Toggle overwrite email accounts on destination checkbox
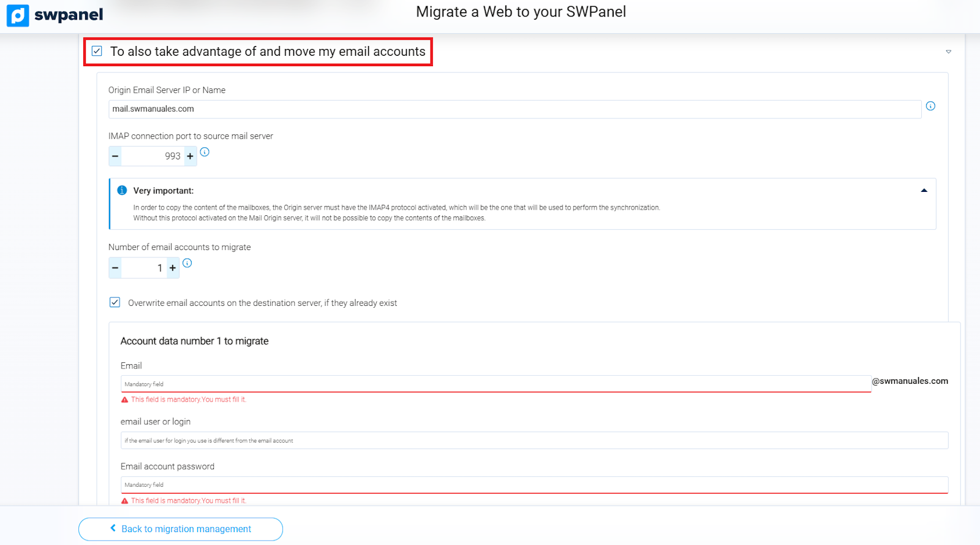The image size is (980, 545). [115, 302]
